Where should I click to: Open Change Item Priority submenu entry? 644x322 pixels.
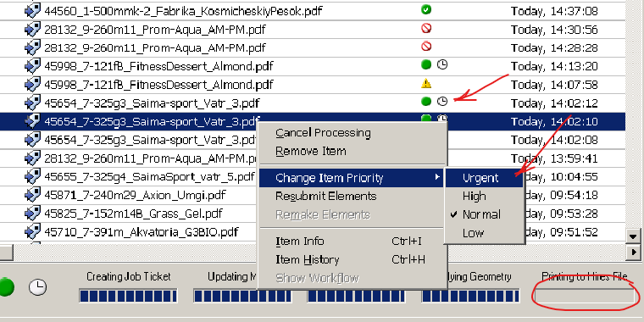351,178
